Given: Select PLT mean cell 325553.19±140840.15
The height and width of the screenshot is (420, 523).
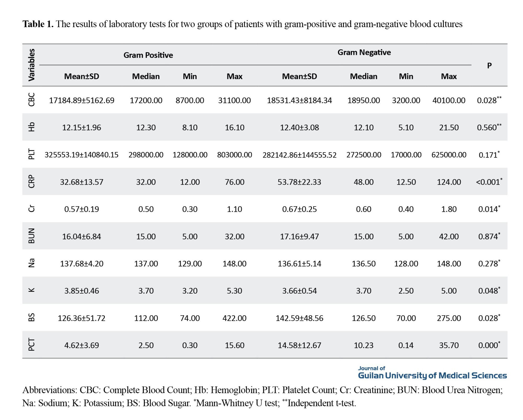Looking at the screenshot, I should tap(81, 155).
